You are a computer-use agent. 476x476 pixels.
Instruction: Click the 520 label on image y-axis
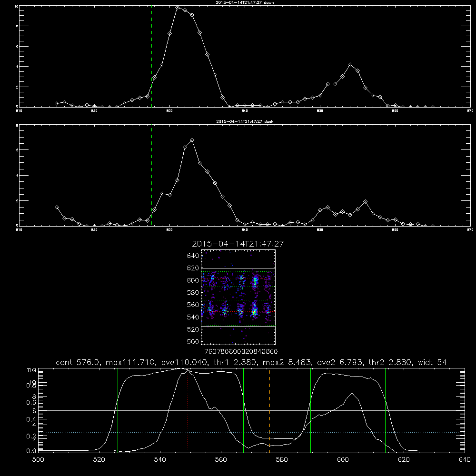(x=193, y=329)
